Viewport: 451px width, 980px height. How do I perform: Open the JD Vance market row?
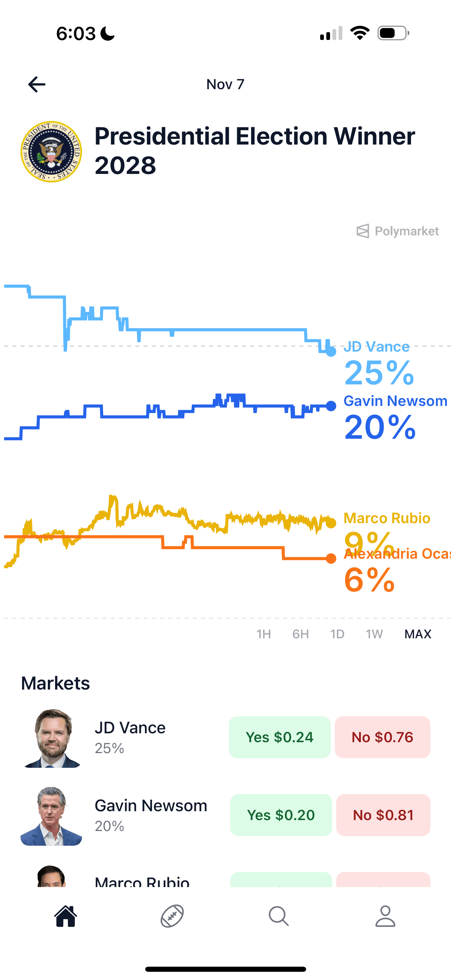click(130, 727)
